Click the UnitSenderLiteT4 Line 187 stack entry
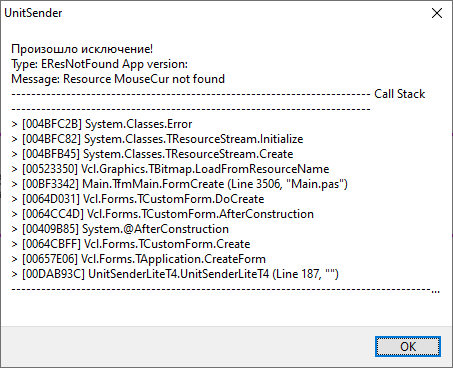Image resolution: width=453 pixels, height=368 pixels. (175, 274)
